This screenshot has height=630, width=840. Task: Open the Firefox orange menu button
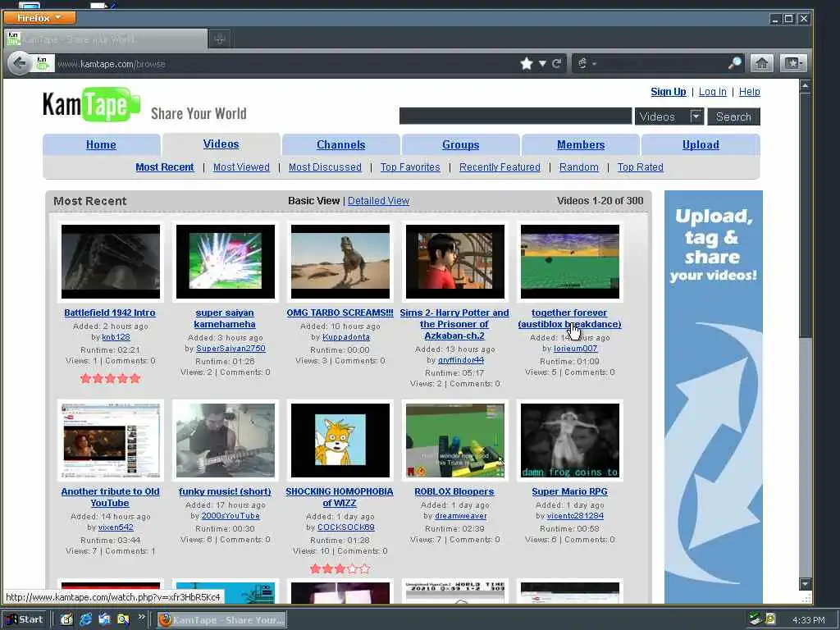tap(39, 18)
